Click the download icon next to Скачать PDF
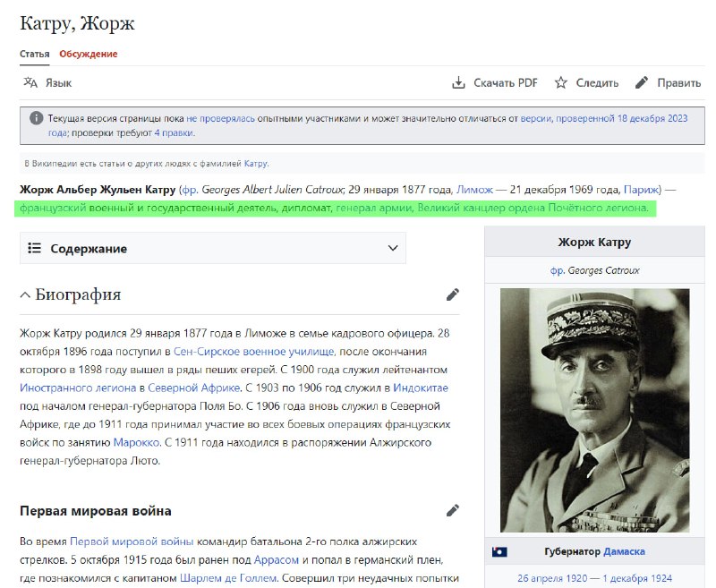Screen dimensions: 716x588 (x=458, y=82)
